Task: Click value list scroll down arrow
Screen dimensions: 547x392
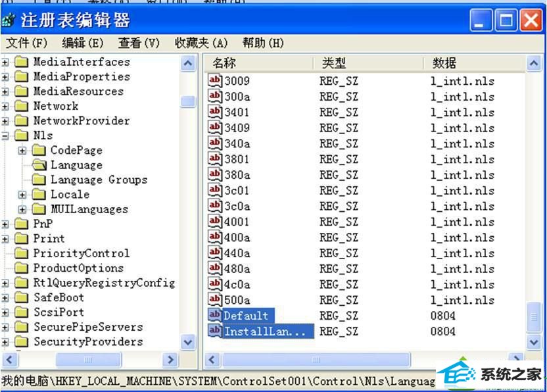Action: (534, 342)
